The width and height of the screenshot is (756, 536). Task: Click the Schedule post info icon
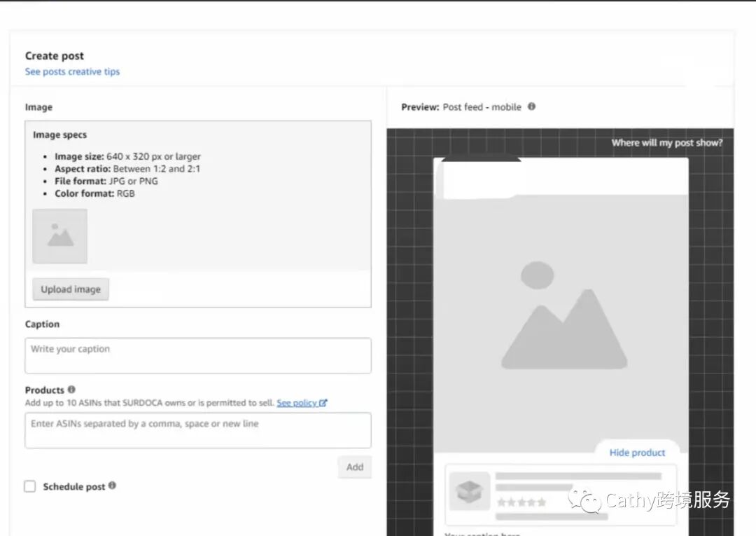pyautogui.click(x=112, y=486)
